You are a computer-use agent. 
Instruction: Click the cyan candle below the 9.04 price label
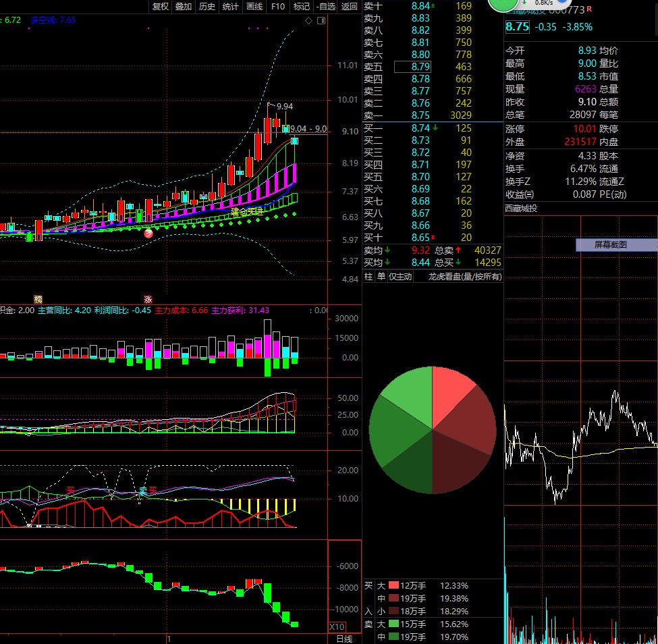click(295, 141)
